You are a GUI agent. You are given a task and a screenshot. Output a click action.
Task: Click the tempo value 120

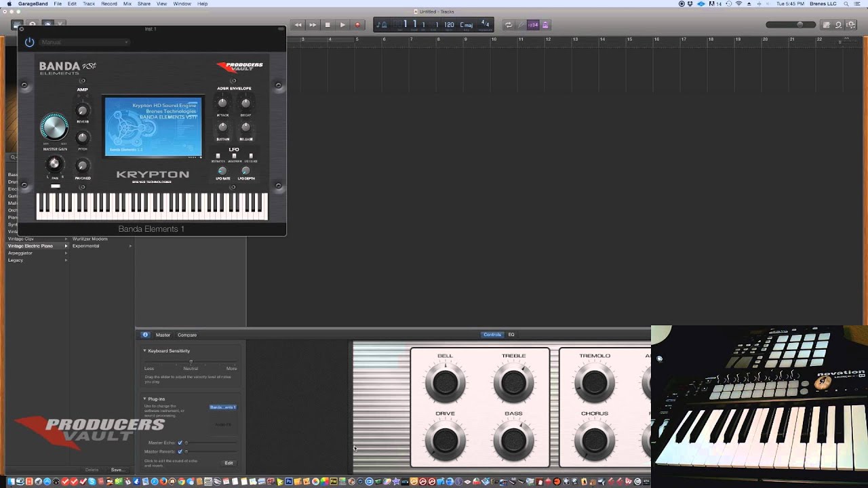[x=449, y=25]
